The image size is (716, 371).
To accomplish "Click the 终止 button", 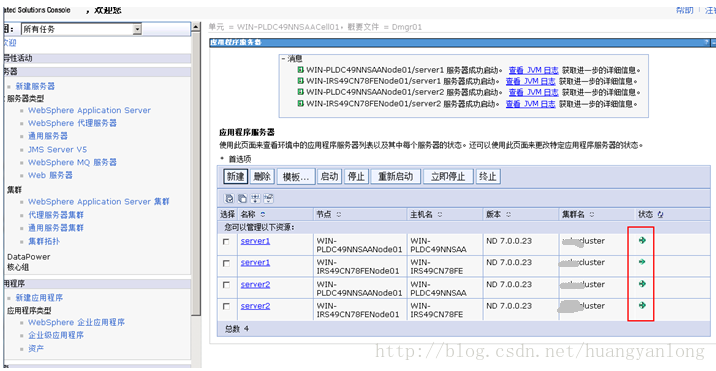I will pyautogui.click(x=488, y=177).
